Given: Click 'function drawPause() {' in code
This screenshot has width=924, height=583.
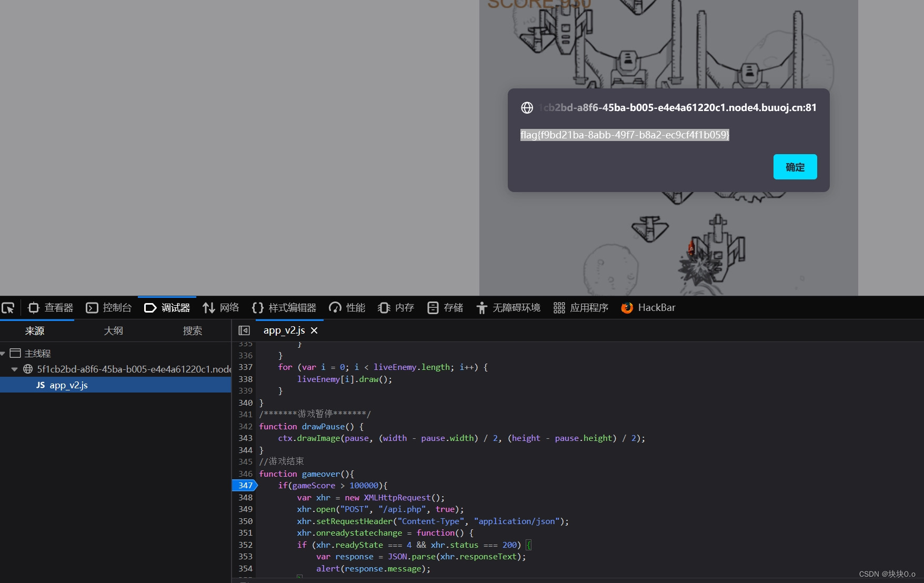Looking at the screenshot, I should (312, 426).
